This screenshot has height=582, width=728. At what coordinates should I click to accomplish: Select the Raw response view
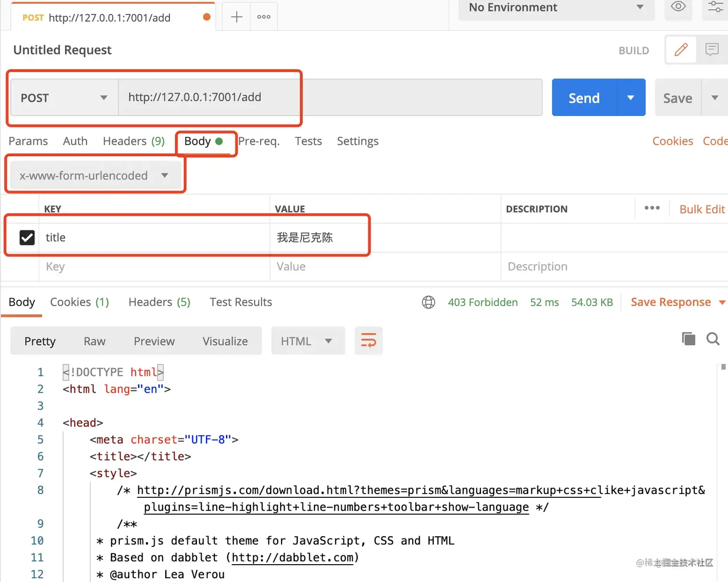[x=94, y=341]
